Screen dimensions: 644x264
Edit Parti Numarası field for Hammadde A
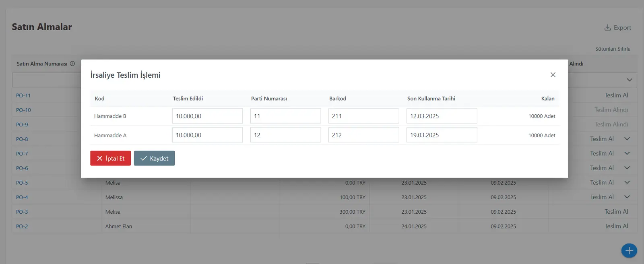click(285, 135)
